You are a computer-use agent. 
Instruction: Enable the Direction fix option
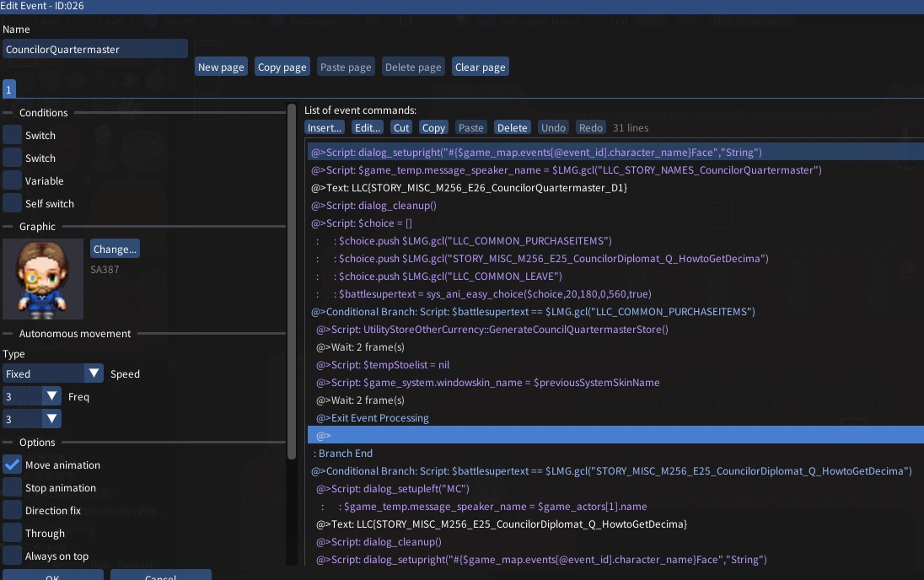[12, 510]
